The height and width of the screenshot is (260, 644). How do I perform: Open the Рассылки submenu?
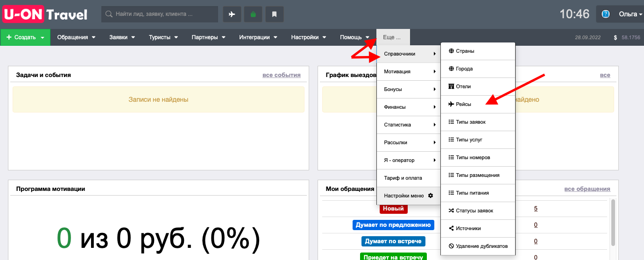[x=409, y=142]
